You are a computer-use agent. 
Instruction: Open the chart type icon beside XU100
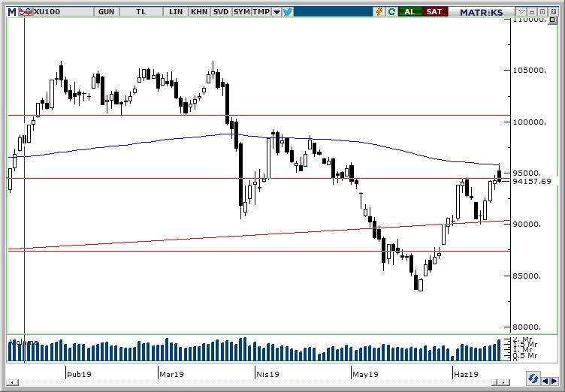click(x=26, y=12)
